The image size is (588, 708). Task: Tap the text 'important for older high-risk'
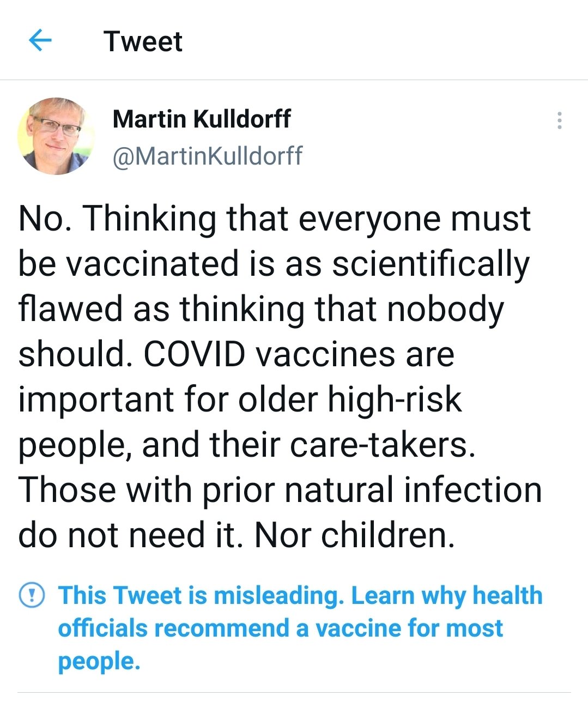(240, 400)
